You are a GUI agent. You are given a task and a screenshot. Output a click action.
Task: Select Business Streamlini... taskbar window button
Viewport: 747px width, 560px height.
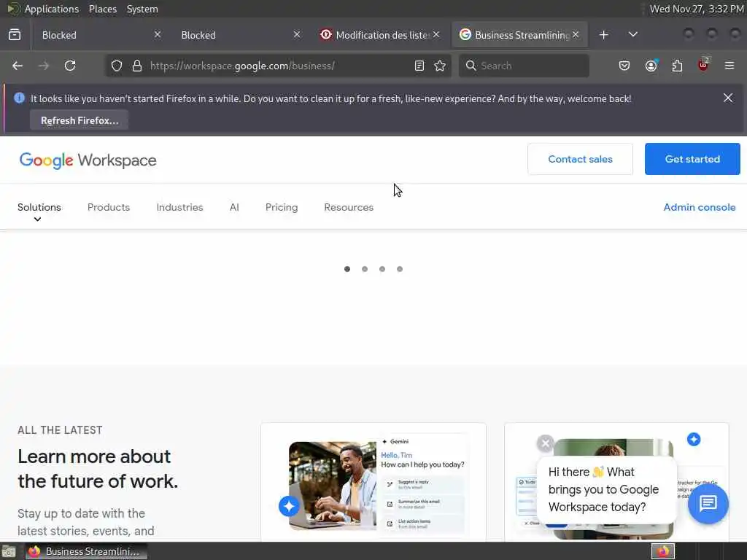click(86, 551)
